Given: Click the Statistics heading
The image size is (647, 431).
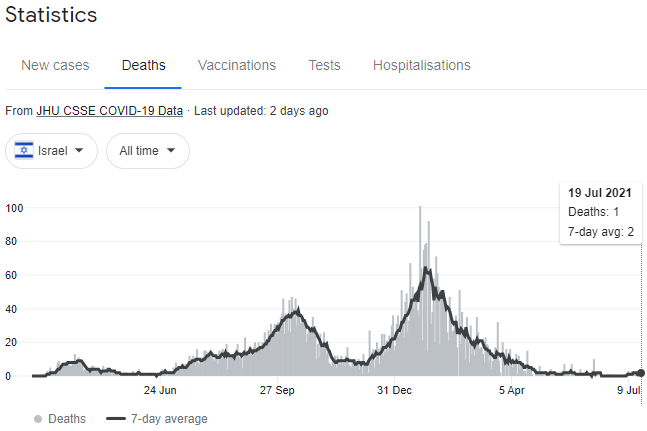Looking at the screenshot, I should [x=51, y=15].
